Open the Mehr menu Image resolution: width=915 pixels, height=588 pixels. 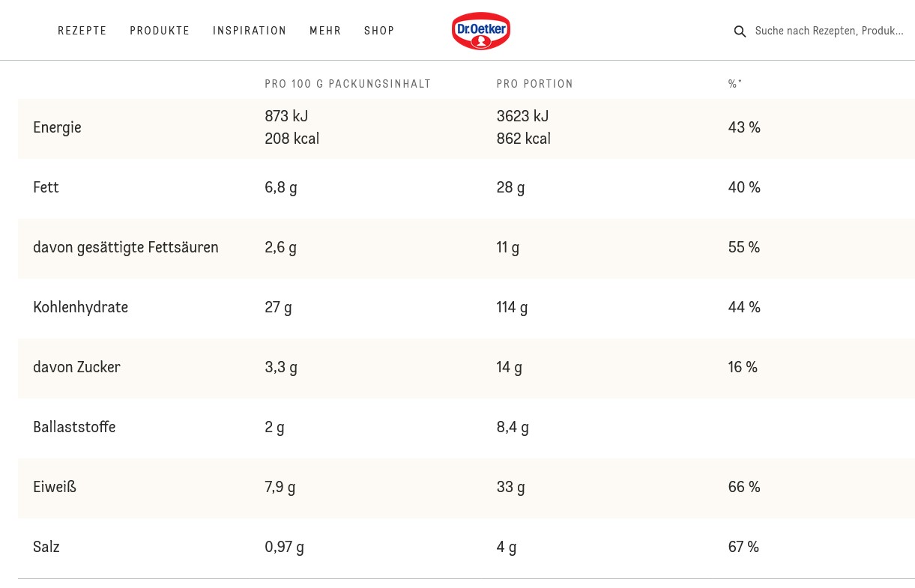[x=325, y=31]
